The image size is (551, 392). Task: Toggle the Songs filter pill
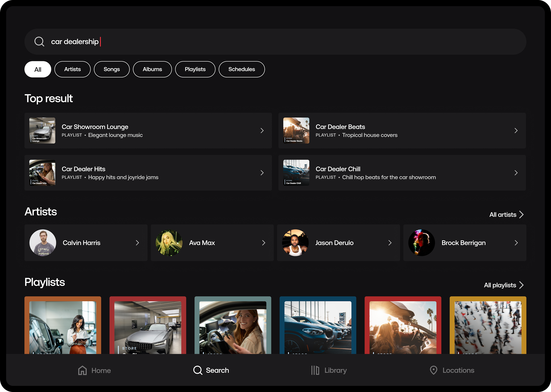(x=111, y=69)
